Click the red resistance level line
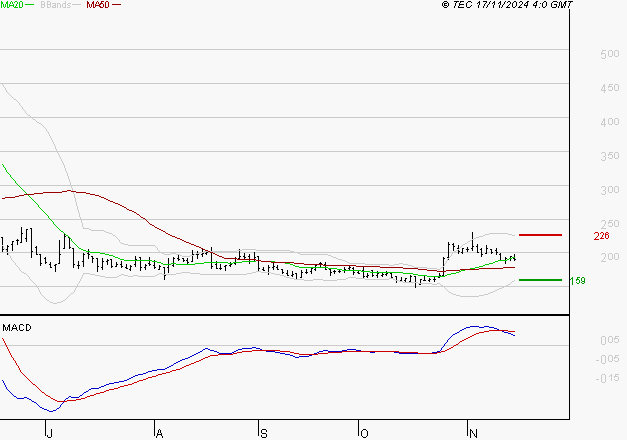The image size is (627, 440). click(x=539, y=235)
